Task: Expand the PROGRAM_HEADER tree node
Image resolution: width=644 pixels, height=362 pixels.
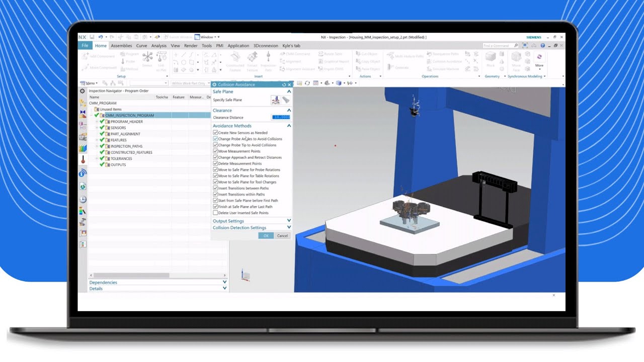Action: (x=97, y=122)
